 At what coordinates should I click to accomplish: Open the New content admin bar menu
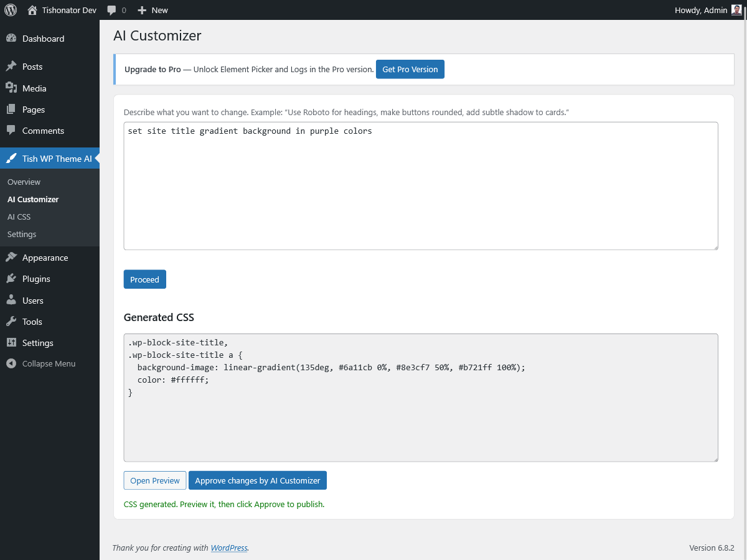pyautogui.click(x=152, y=10)
